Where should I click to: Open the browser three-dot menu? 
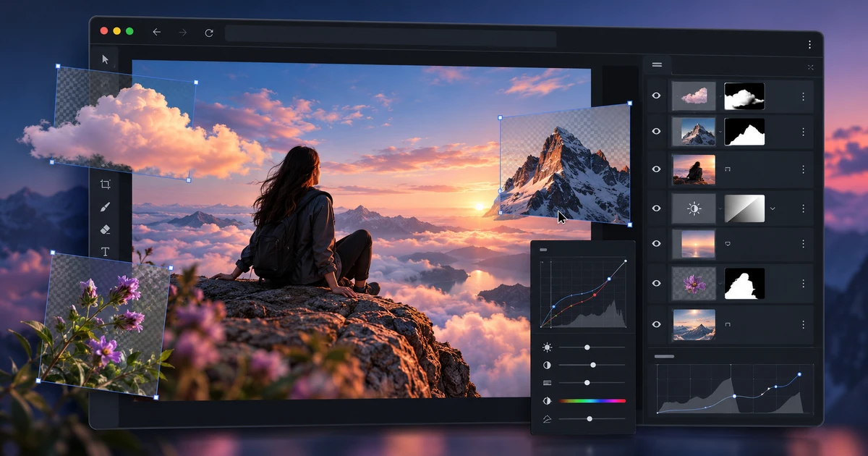[809, 45]
